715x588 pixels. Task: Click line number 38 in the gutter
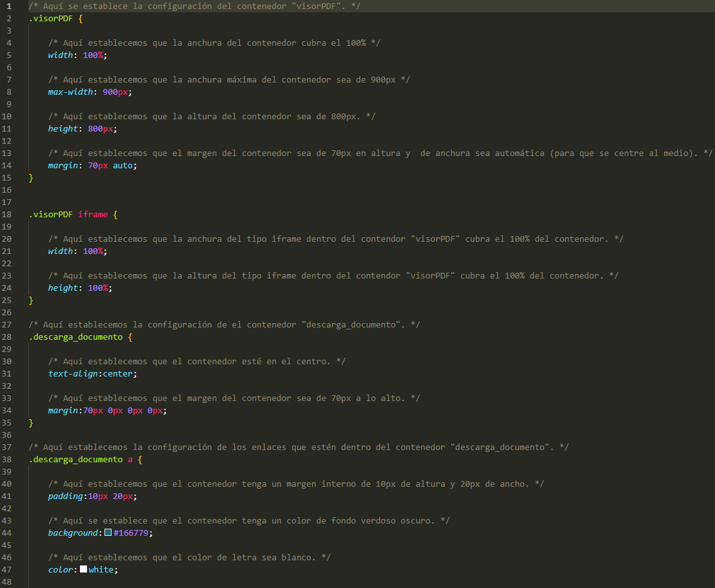coord(6,459)
